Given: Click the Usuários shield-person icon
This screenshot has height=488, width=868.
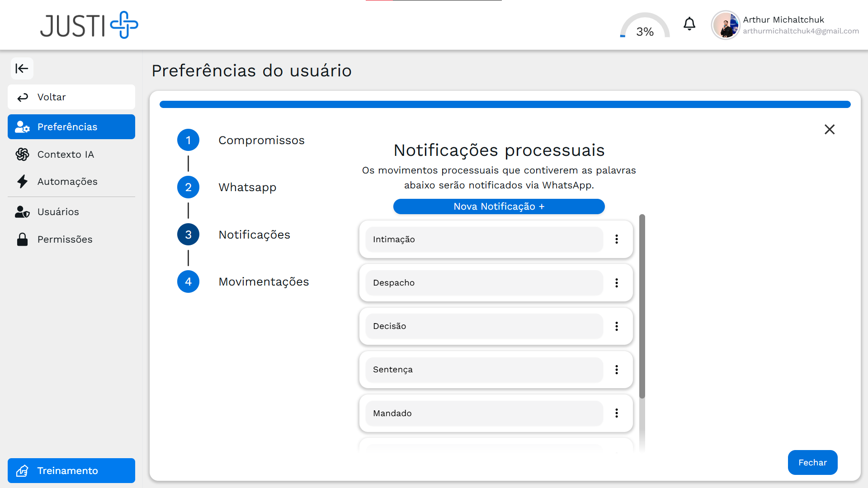Looking at the screenshot, I should point(22,211).
